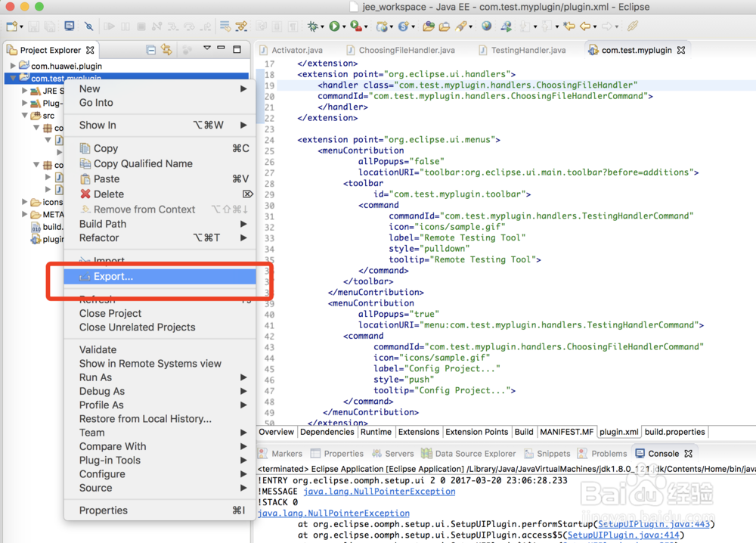The image size is (756, 543).
Task: Close the Console view tab
Action: (689, 453)
